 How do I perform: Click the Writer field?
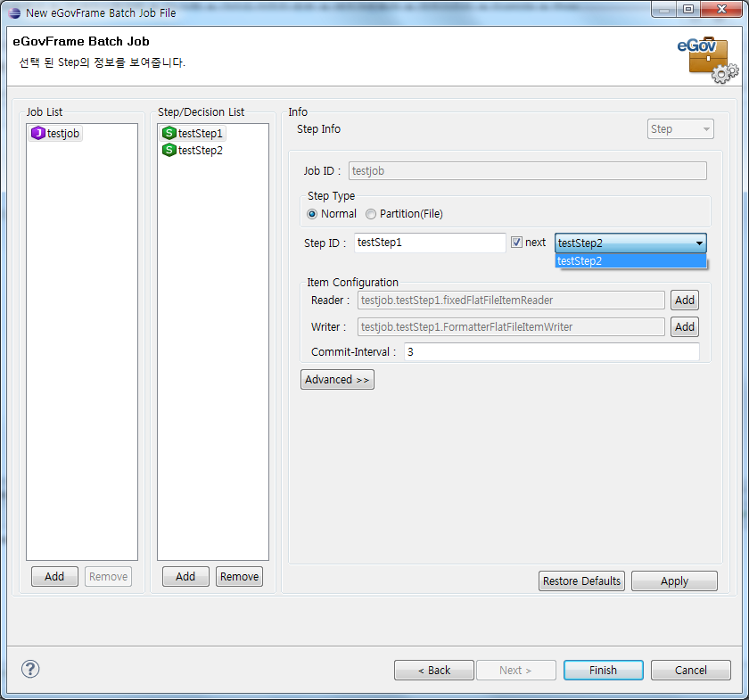(x=511, y=327)
